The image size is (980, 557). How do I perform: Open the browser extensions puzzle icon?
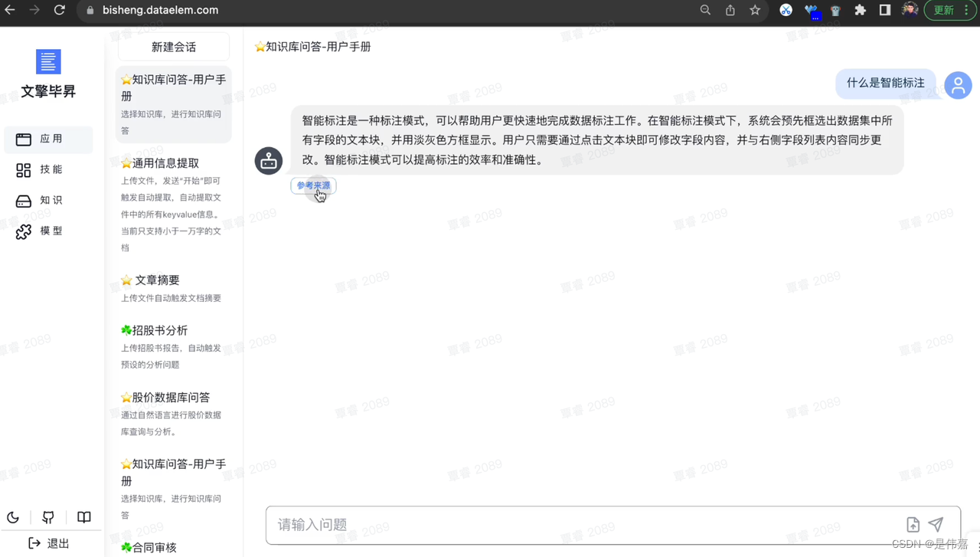pos(861,10)
